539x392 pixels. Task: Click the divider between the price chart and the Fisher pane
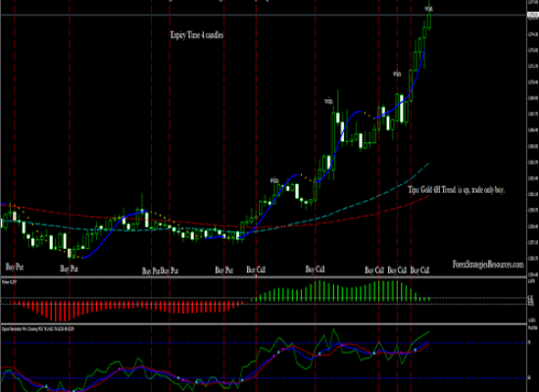pos(264,277)
